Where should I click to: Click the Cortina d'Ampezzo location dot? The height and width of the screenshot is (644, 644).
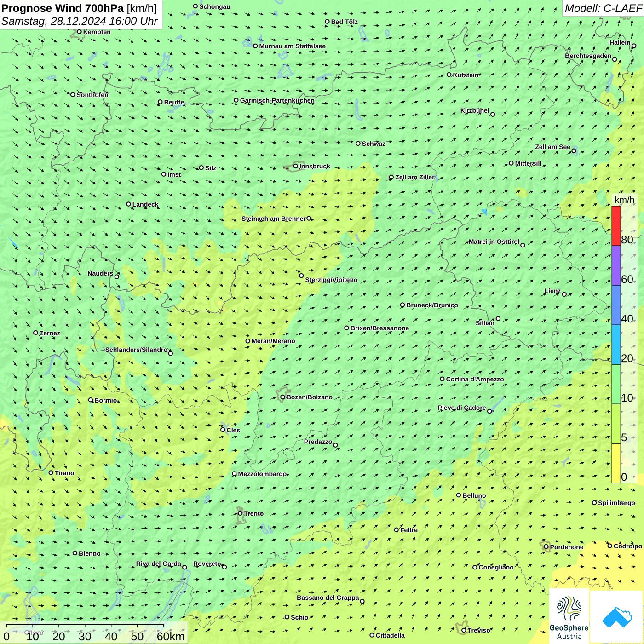(443, 379)
